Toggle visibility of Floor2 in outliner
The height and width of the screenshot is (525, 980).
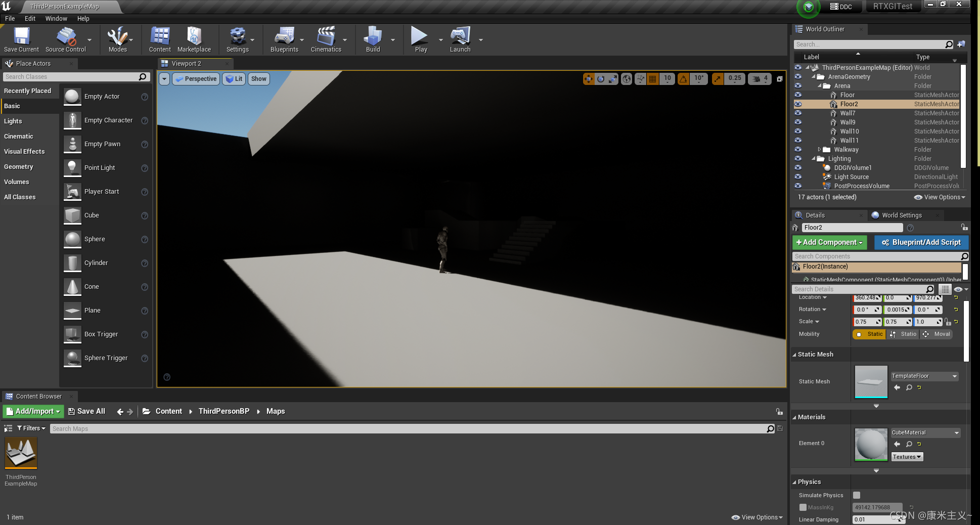click(x=798, y=104)
